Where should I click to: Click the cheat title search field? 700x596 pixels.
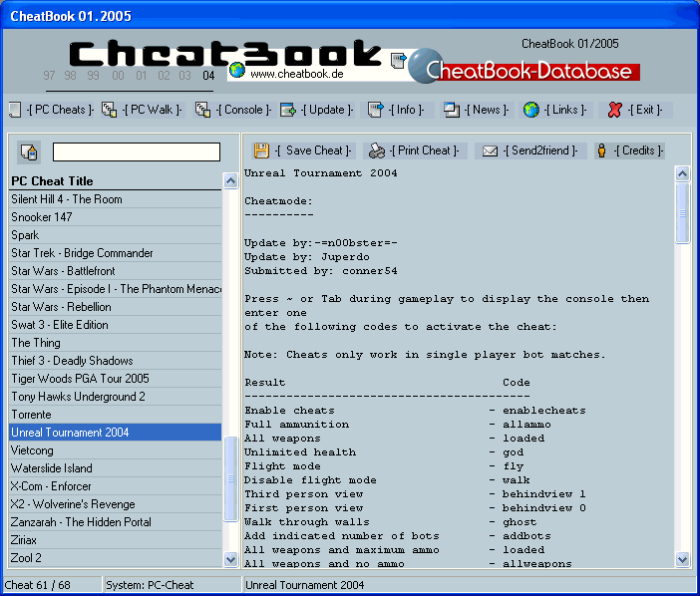136,151
